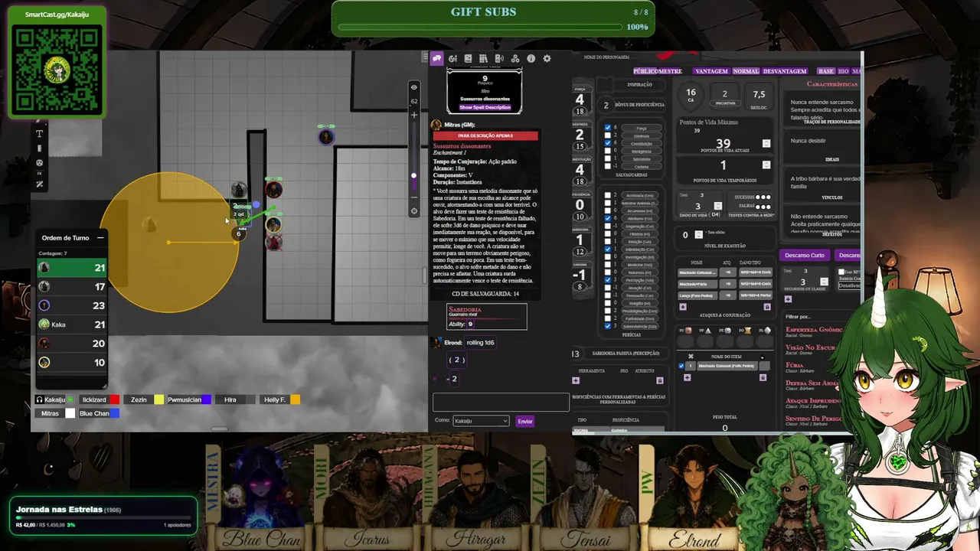Open the Chat tab icon in the sidebar
980x551 pixels.
(437, 58)
